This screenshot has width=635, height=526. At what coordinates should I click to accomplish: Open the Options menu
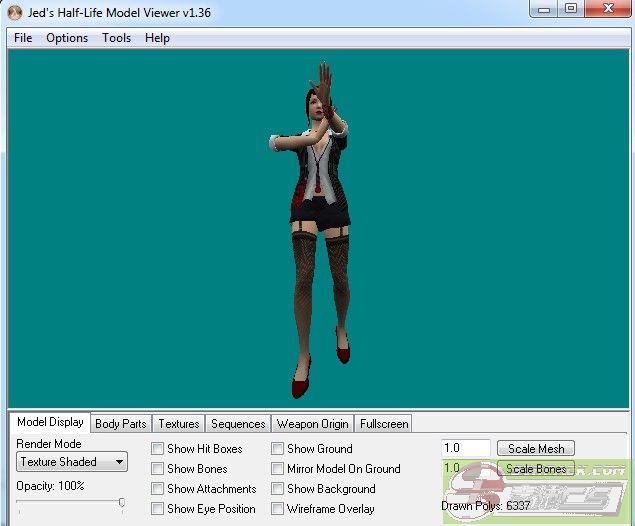[x=67, y=38]
